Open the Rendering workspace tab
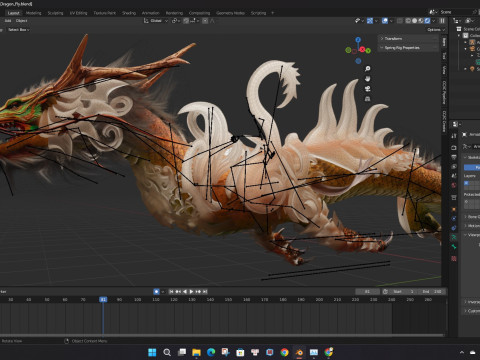 [x=174, y=13]
